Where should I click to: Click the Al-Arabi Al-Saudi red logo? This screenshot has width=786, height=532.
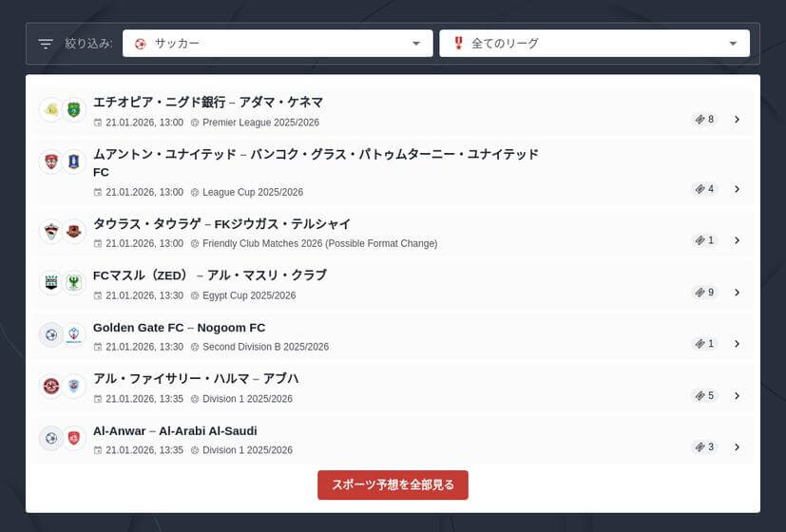coord(74,438)
